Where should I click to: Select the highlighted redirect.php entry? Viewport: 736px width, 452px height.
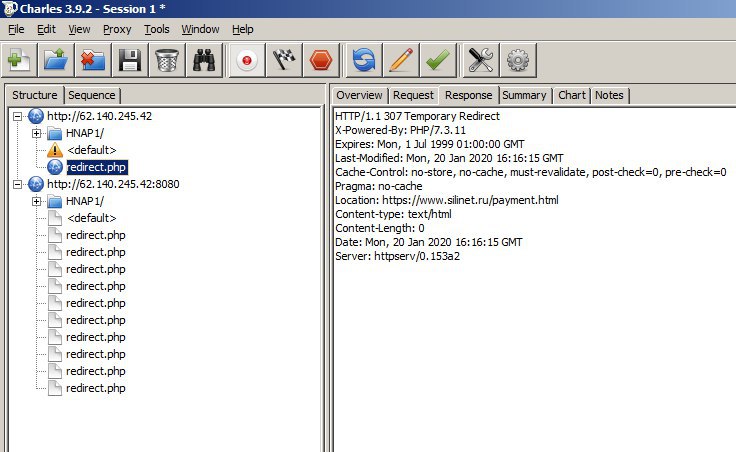[x=96, y=167]
